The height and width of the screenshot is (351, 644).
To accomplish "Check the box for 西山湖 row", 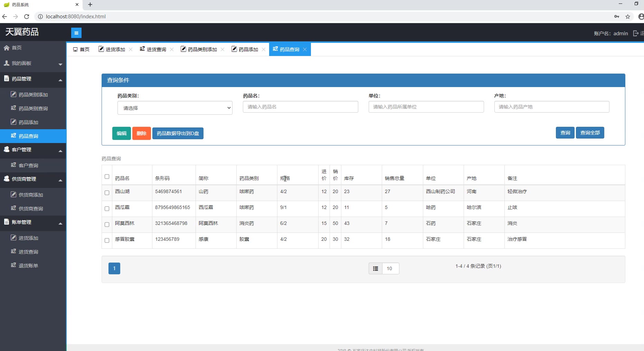I will coord(107,193).
